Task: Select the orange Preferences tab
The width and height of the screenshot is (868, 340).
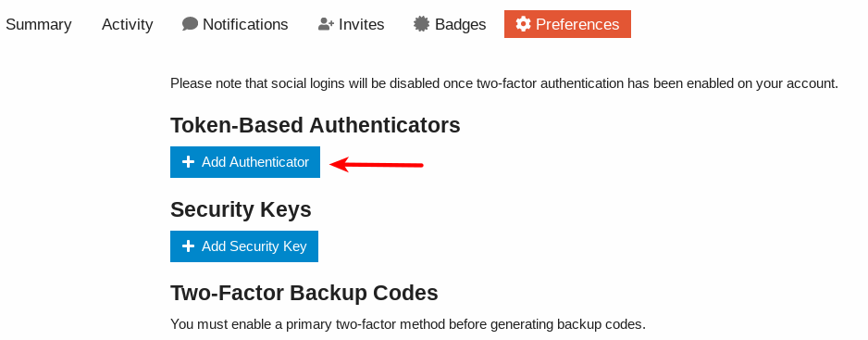Action: tap(567, 24)
